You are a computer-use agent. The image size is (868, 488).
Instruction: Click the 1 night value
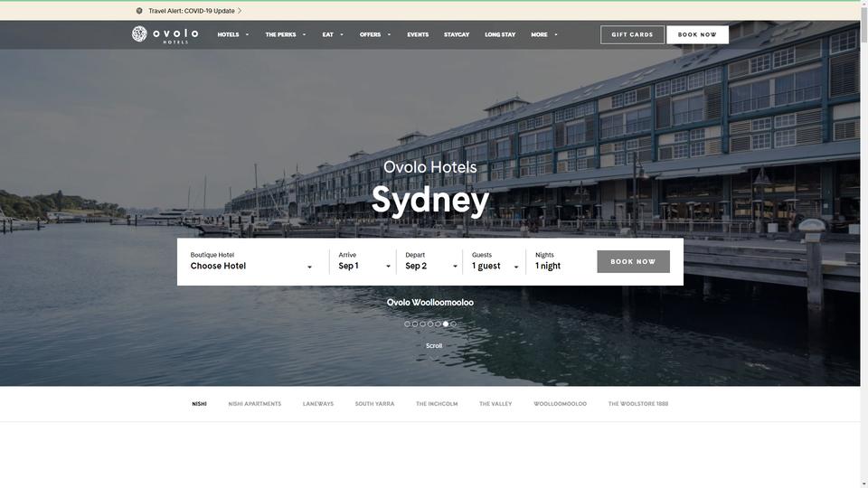tap(548, 266)
